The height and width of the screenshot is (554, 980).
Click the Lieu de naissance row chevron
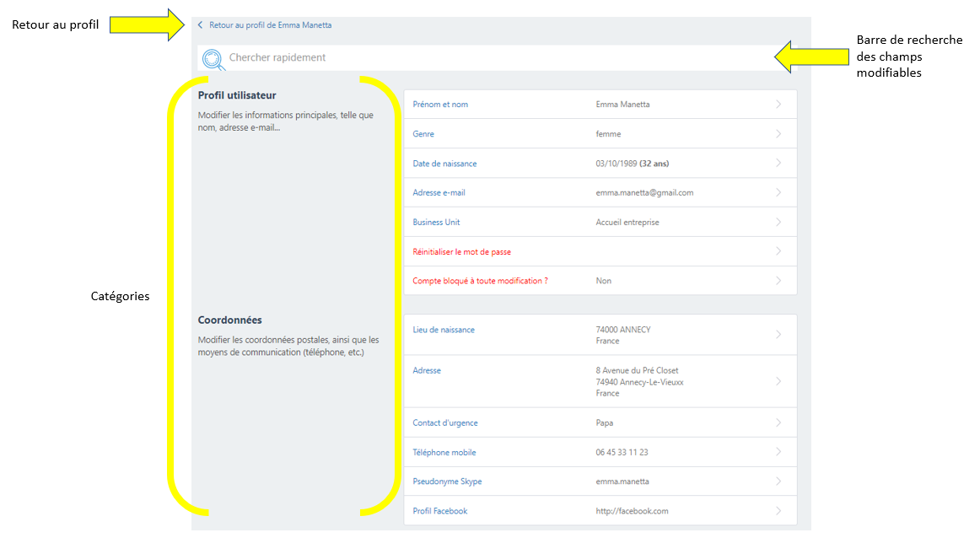click(x=778, y=335)
